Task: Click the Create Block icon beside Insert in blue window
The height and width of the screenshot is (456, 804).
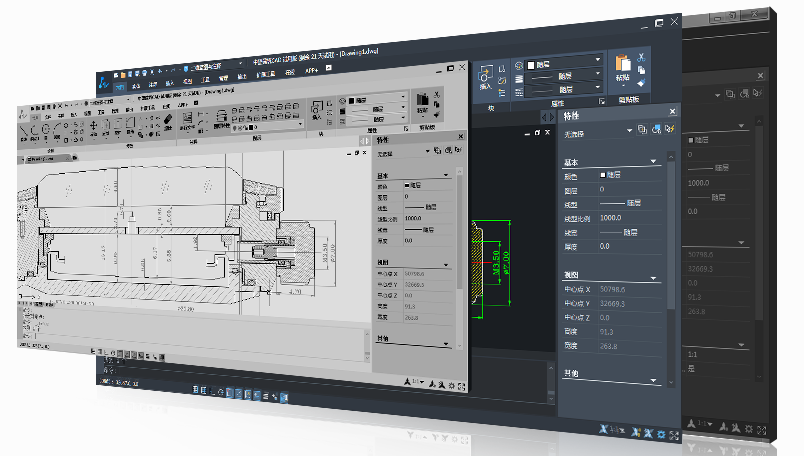Action: point(502,69)
